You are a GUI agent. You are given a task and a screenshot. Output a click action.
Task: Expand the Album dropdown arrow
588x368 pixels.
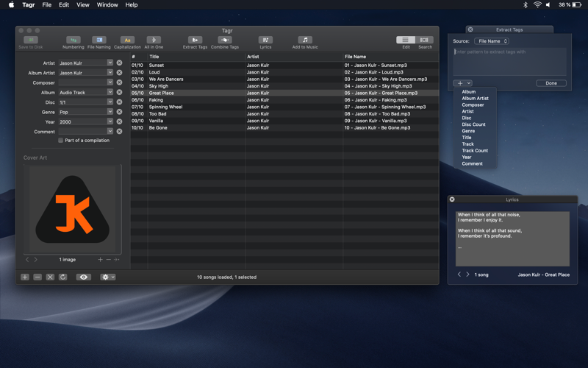click(110, 91)
